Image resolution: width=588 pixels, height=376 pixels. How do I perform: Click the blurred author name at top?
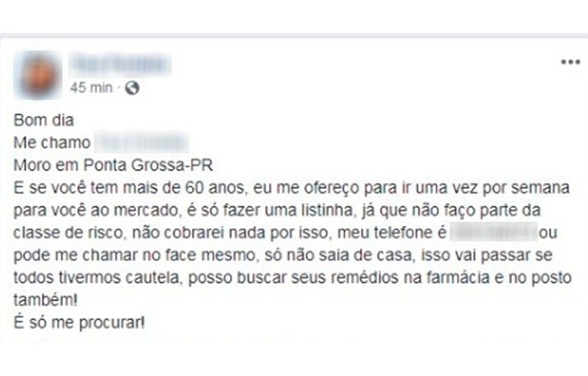(x=120, y=65)
